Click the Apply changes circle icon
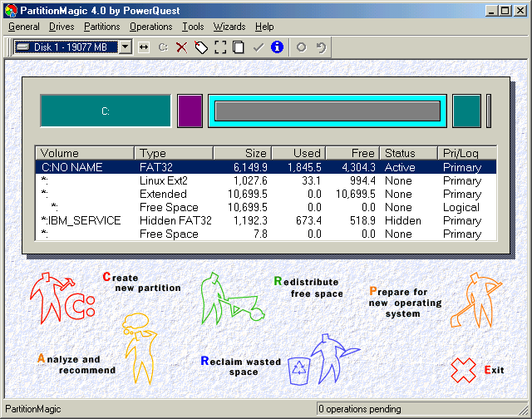This screenshot has width=532, height=419. click(x=301, y=47)
